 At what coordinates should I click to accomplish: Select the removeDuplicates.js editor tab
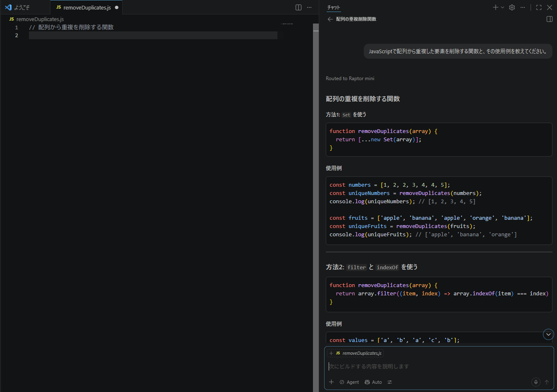[86, 7]
